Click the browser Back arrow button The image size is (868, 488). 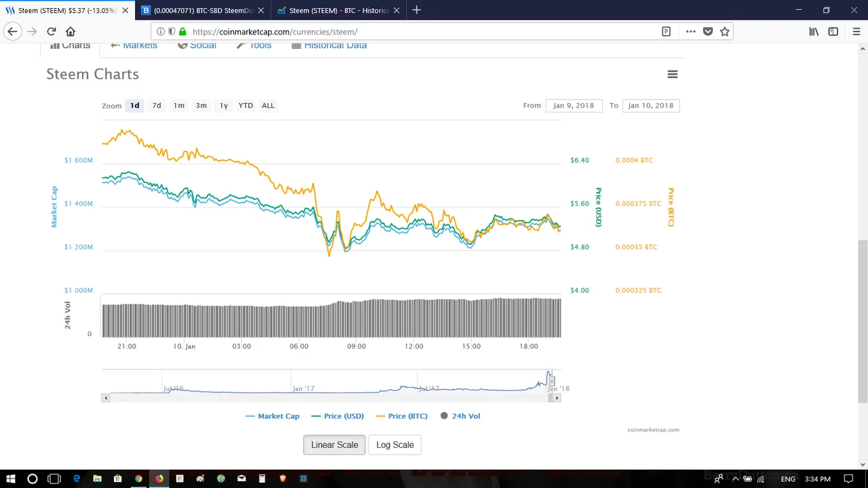coord(12,31)
